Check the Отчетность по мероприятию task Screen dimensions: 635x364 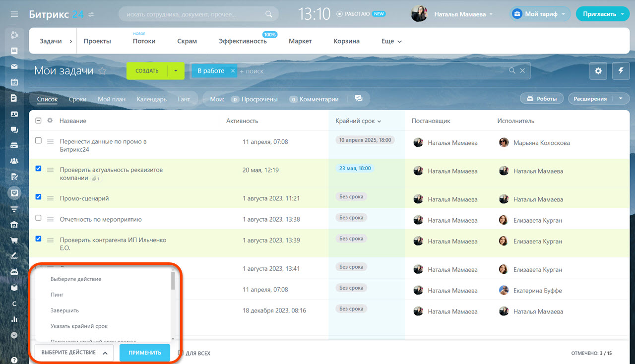[x=39, y=218]
